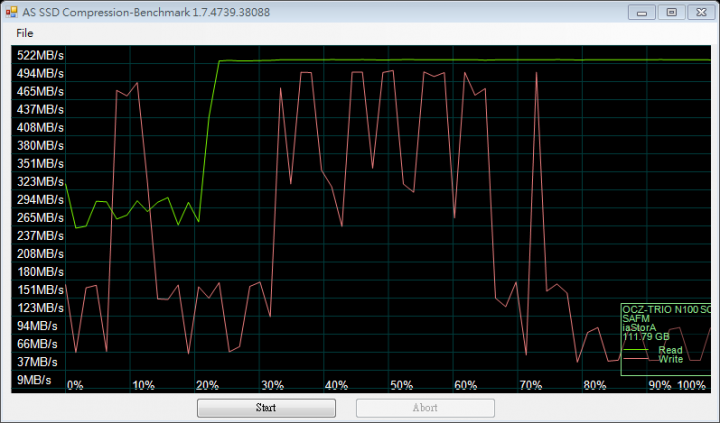Click the 465MB/s axis label
Viewport: 720px width, 423px height.
[40, 91]
